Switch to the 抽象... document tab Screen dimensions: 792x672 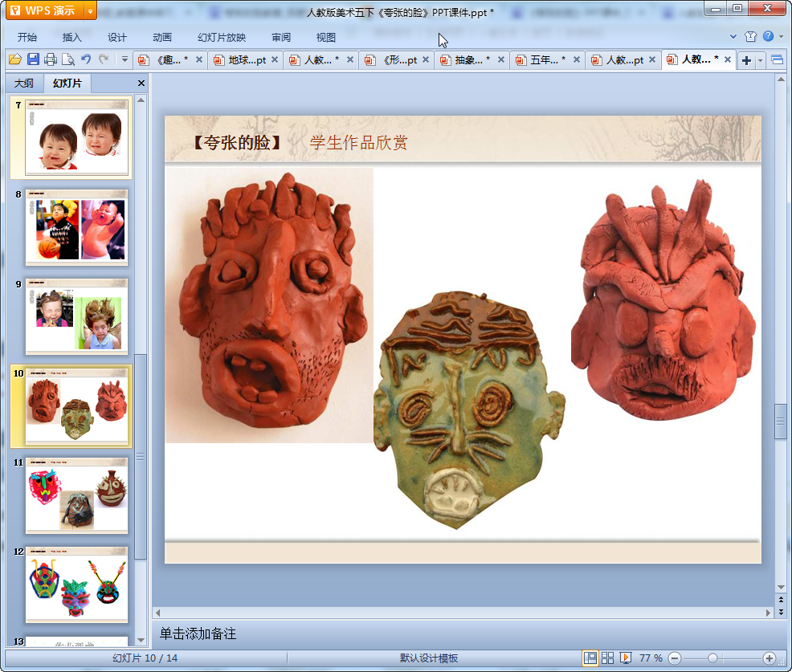point(472,60)
